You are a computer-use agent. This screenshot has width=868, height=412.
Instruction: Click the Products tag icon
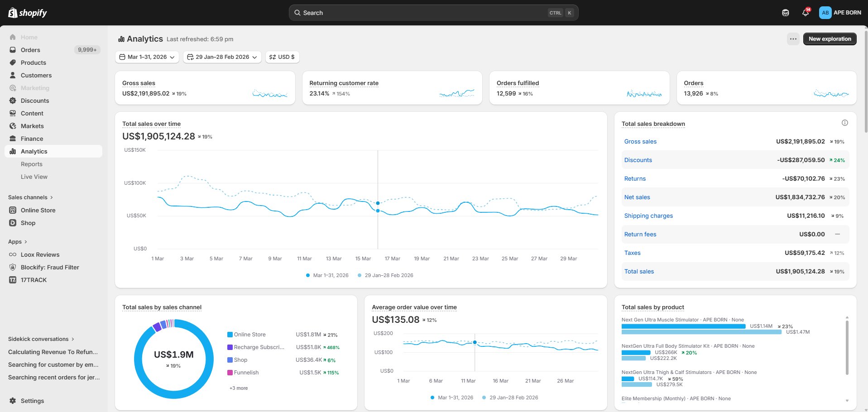13,62
